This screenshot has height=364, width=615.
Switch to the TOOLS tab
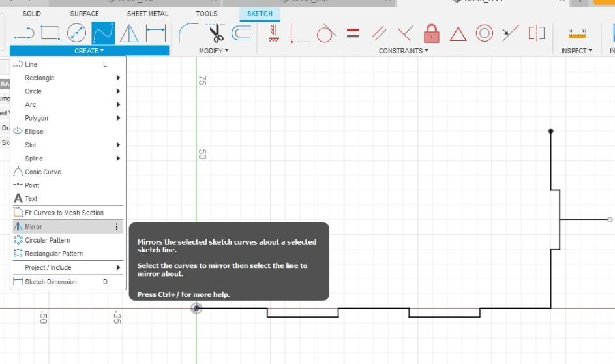(x=206, y=14)
